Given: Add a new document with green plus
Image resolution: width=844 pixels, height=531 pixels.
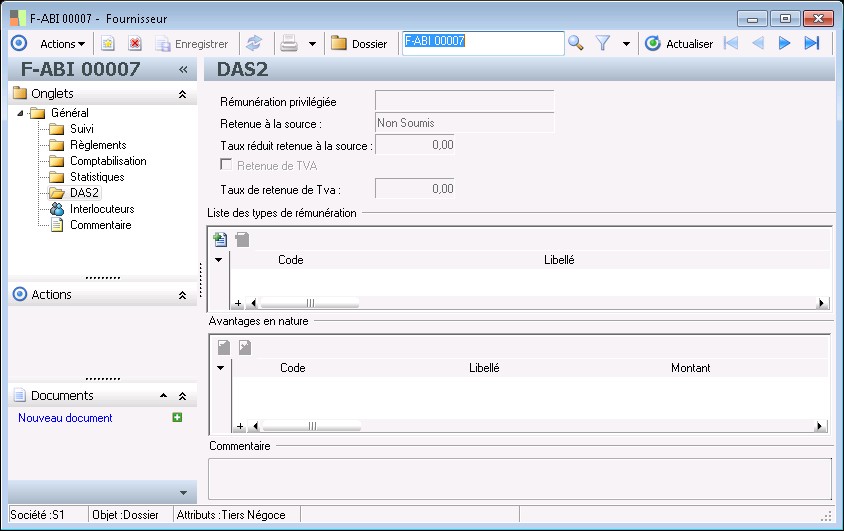Looking at the screenshot, I should coord(177,418).
